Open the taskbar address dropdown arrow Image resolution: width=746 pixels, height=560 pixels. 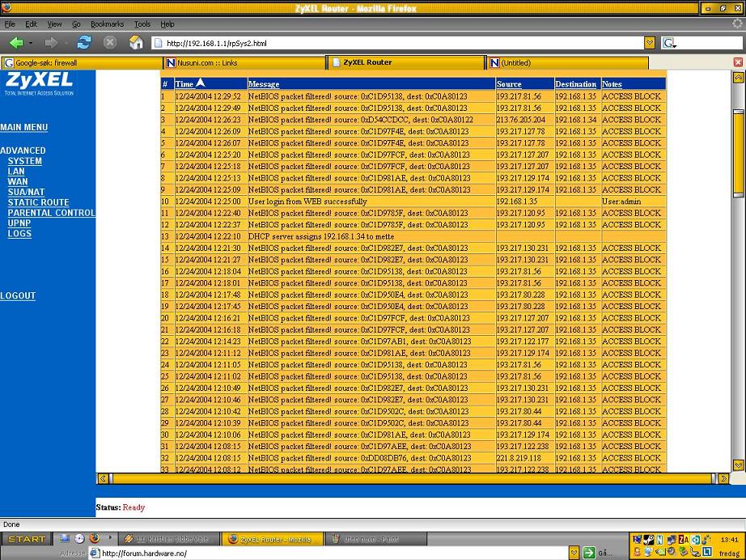click(574, 553)
